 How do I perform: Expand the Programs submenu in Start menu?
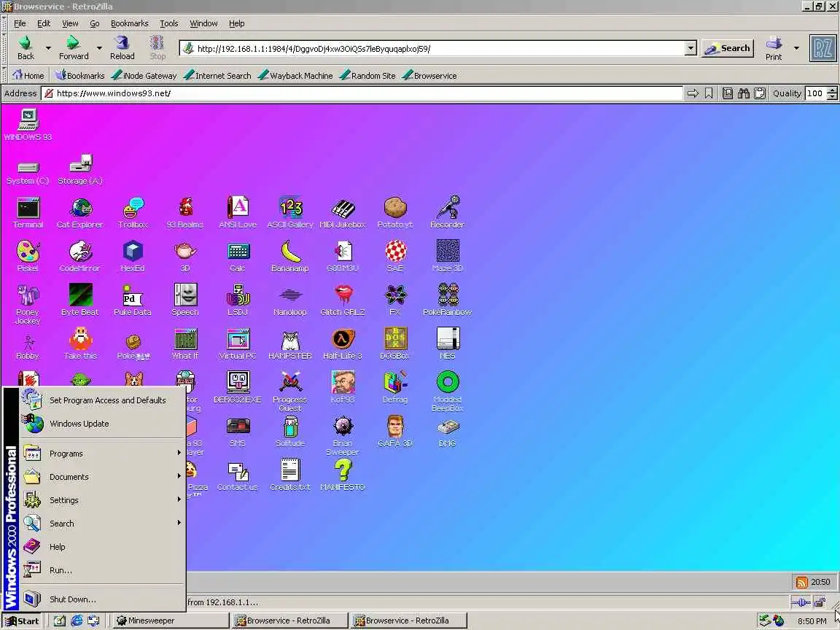[x=103, y=454]
